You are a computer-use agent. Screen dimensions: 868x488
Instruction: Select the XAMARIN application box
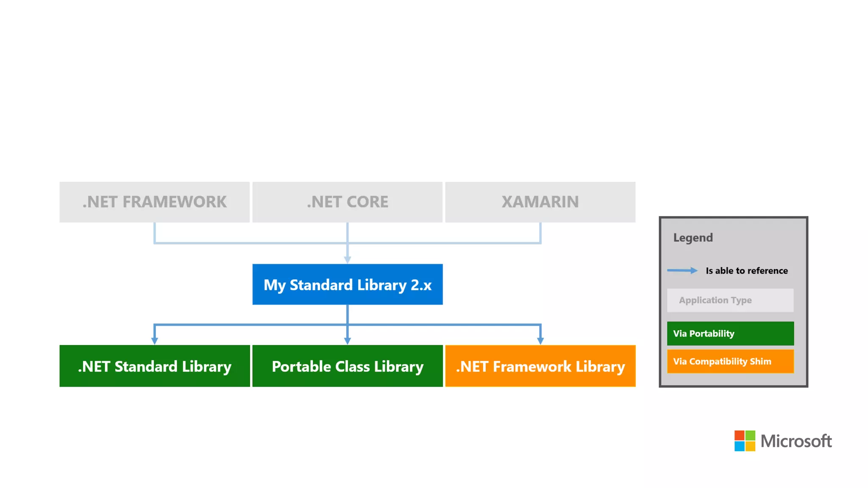[540, 202]
